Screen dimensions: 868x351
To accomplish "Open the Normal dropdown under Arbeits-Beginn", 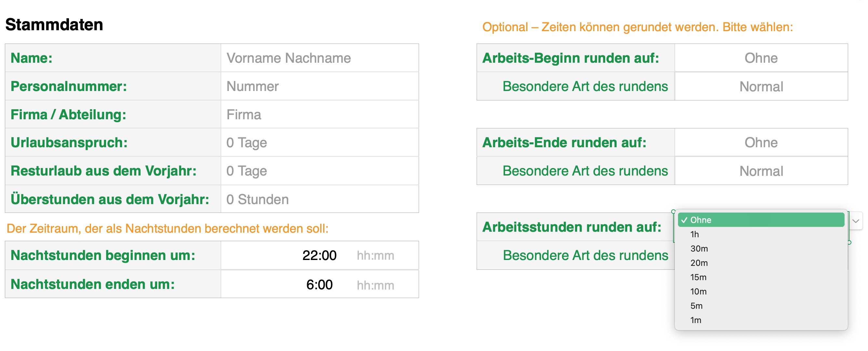I will [761, 86].
